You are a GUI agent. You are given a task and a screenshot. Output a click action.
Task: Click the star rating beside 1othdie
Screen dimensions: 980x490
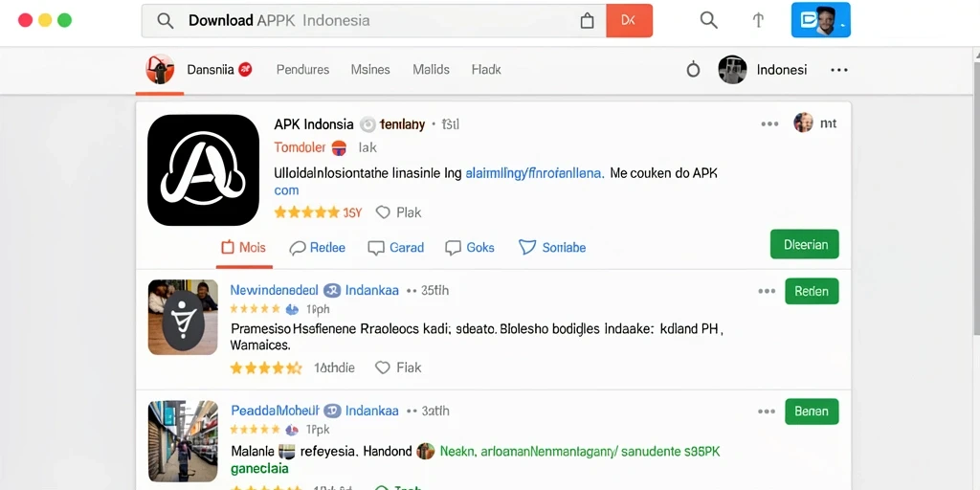266,368
